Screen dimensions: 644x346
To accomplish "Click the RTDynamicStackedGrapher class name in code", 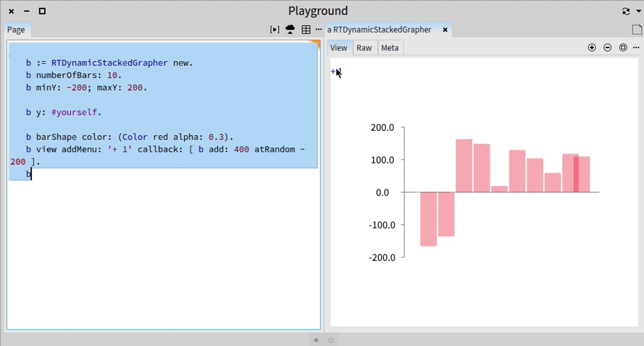I will coord(109,63).
